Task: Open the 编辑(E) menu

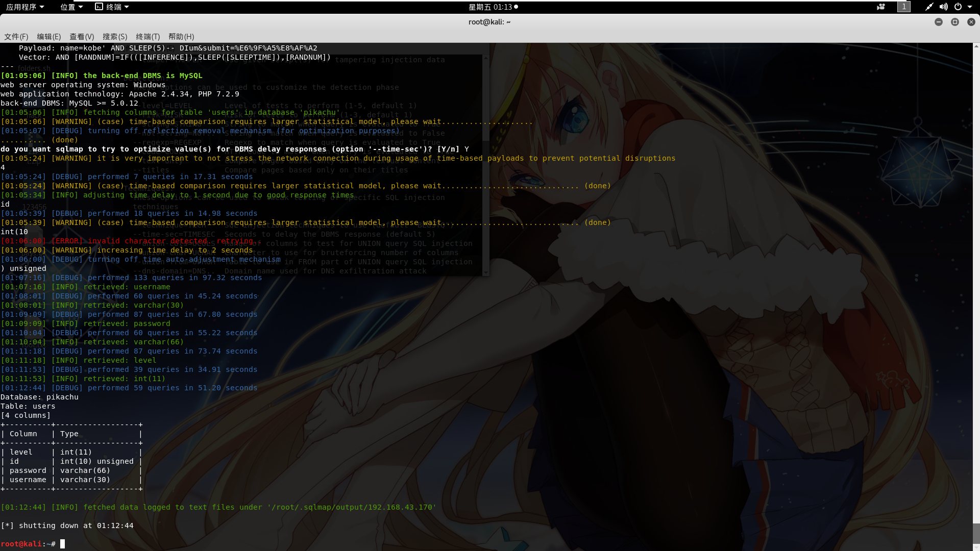Action: pyautogui.click(x=49, y=37)
